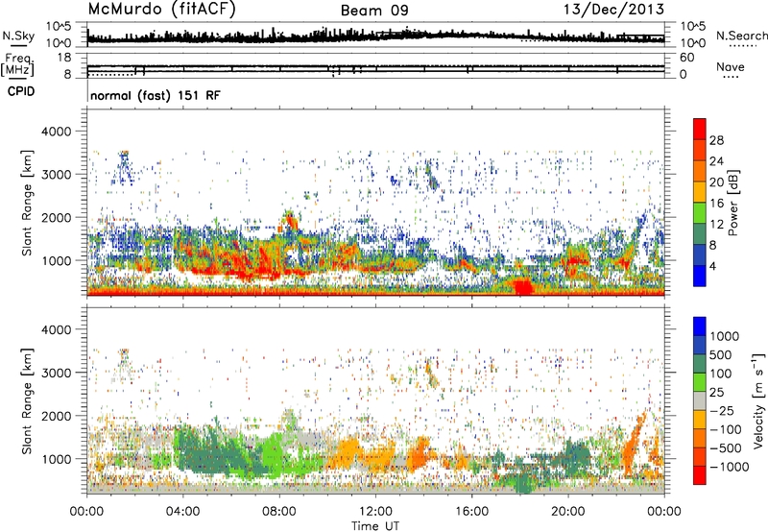The height and width of the screenshot is (532, 768).
Task: Click the 28 label on Power colorbar
Action: pyautogui.click(x=716, y=140)
